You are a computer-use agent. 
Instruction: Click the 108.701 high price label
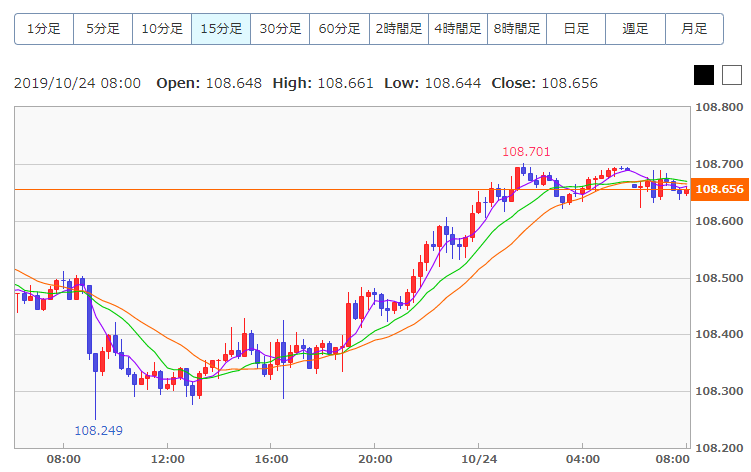(526, 152)
